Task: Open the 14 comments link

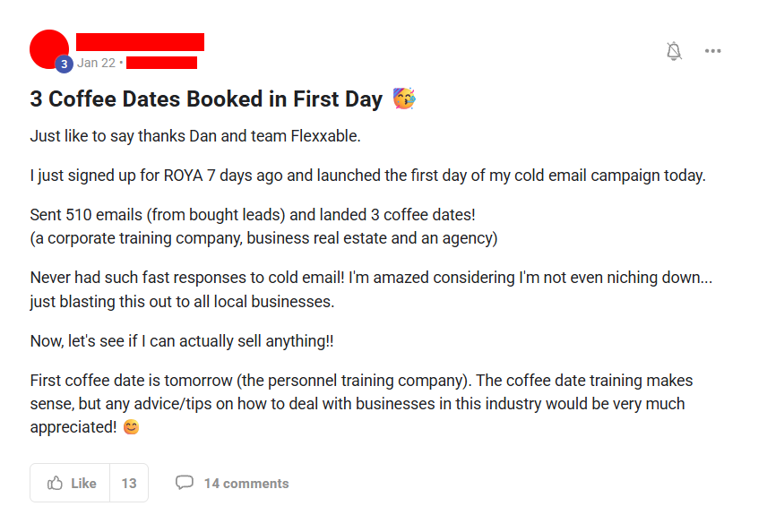Action: tap(246, 483)
